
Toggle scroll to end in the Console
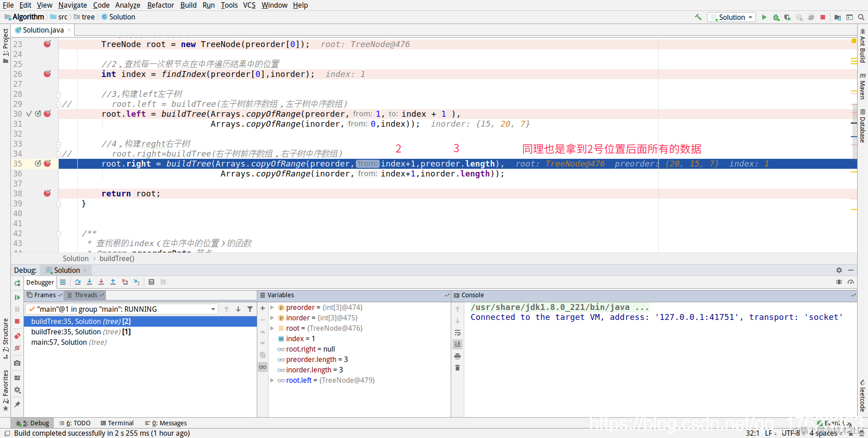coord(458,344)
